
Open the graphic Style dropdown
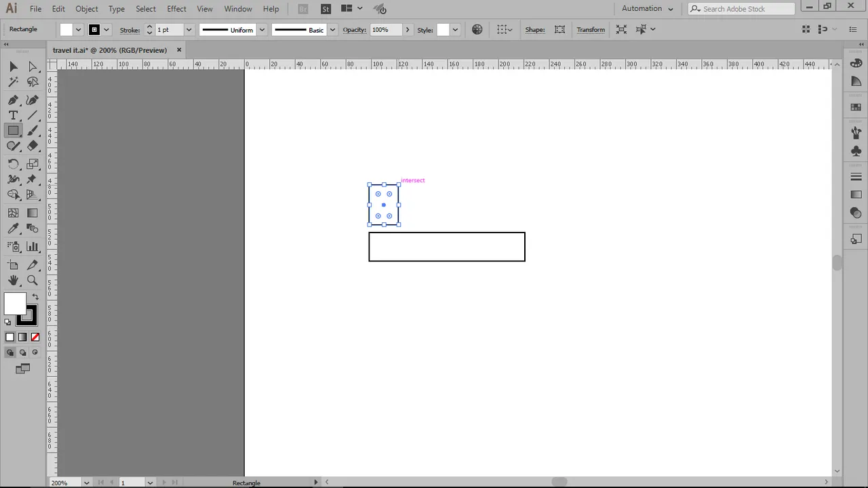[x=455, y=30]
